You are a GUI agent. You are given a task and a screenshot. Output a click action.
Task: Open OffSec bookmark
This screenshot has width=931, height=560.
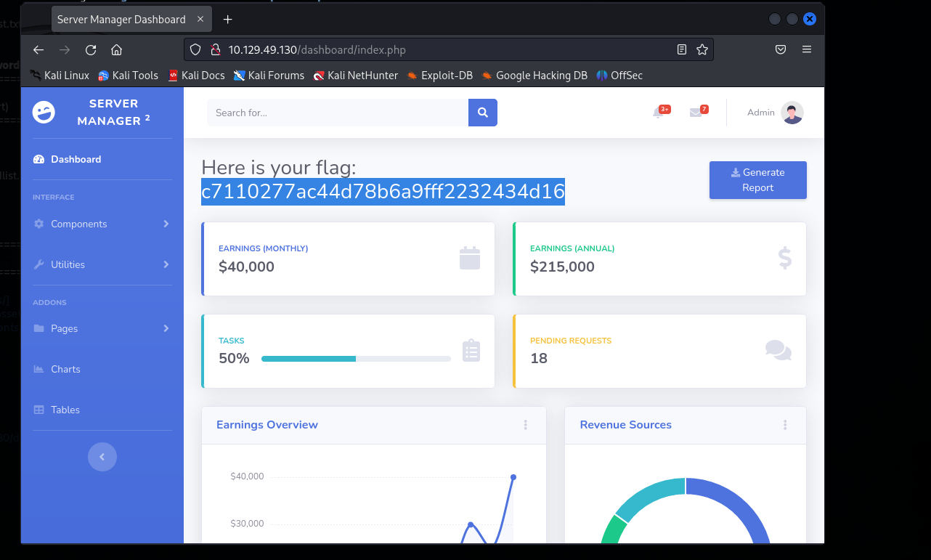tap(619, 76)
